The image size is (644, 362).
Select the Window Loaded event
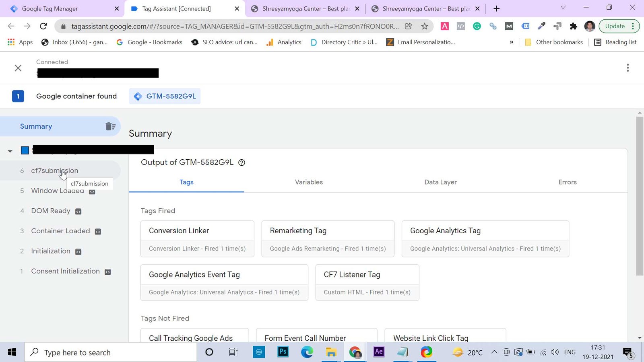click(58, 191)
